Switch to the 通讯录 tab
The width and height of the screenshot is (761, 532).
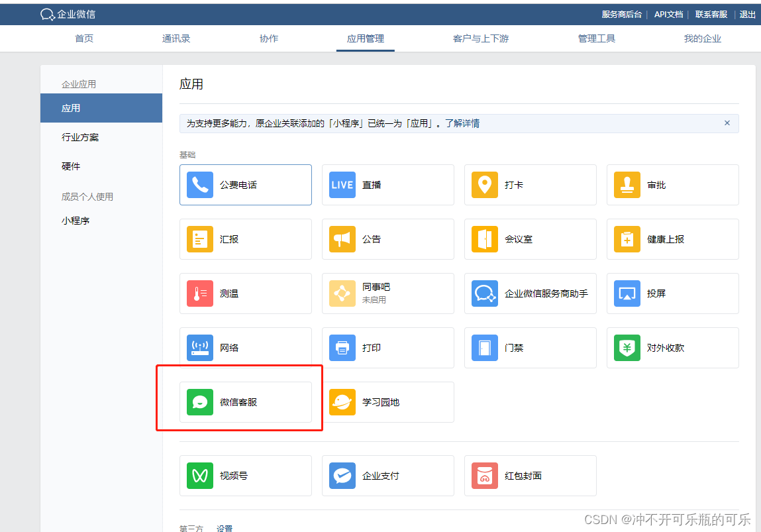pyautogui.click(x=176, y=38)
